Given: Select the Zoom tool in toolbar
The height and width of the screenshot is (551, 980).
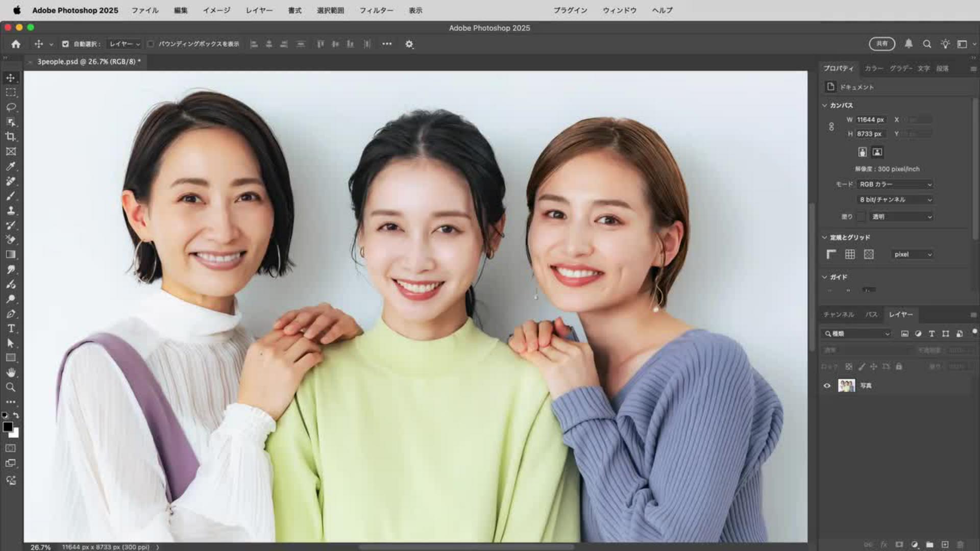Looking at the screenshot, I should coord(11,387).
